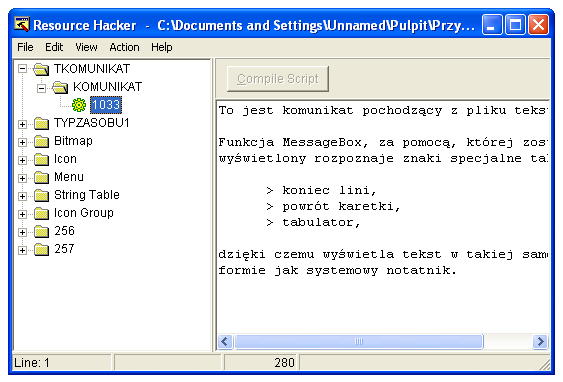563x382 pixels.
Task: Click the folder icon for 256
Action: pos(41,231)
